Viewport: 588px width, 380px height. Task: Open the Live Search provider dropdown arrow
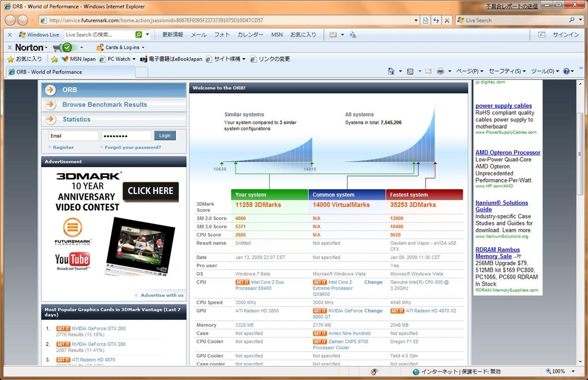pos(582,20)
